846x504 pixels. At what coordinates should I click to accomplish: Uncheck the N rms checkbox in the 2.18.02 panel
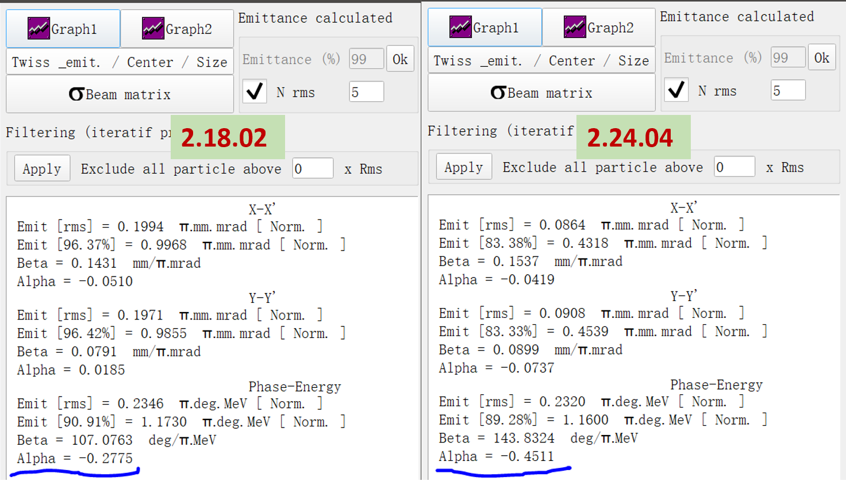(x=255, y=92)
